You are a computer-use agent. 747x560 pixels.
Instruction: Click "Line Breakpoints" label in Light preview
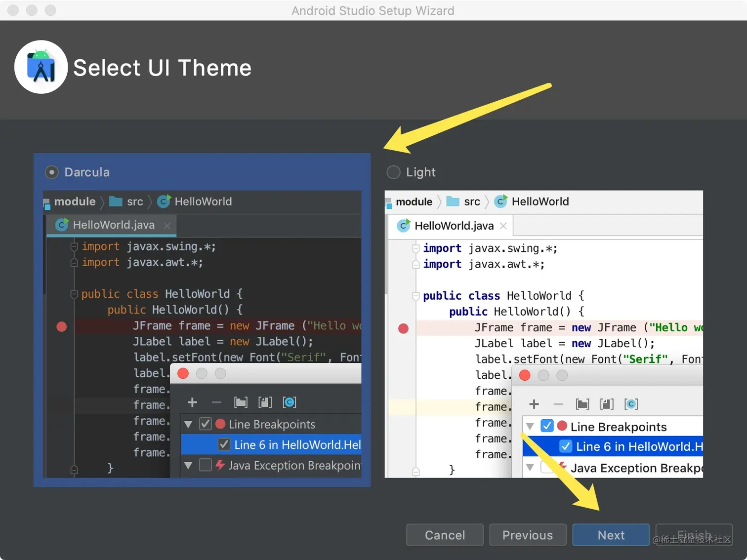pyautogui.click(x=619, y=427)
